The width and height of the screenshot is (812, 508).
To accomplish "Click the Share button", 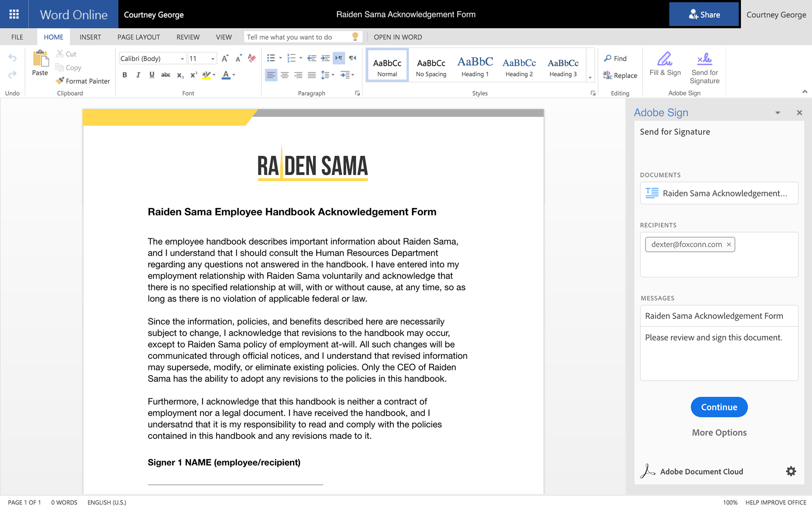I will 704,14.
